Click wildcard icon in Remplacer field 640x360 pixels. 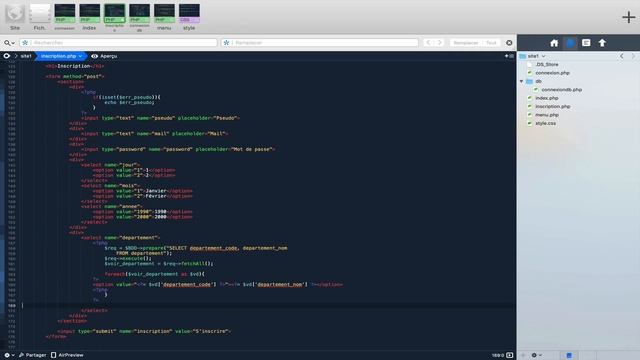coord(227,42)
